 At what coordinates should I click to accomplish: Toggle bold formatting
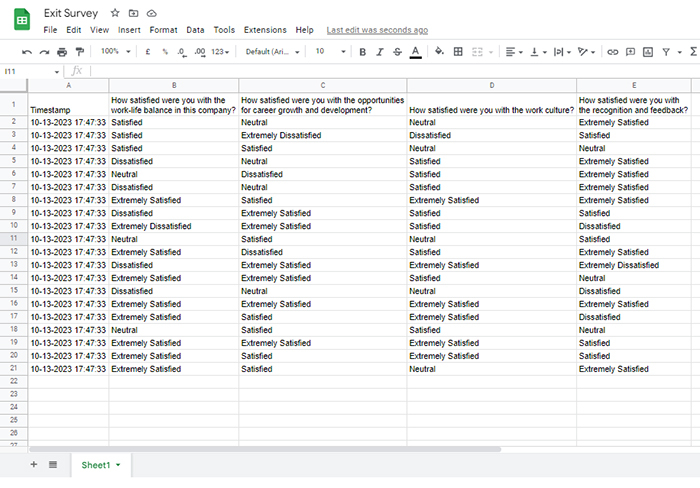(362, 52)
